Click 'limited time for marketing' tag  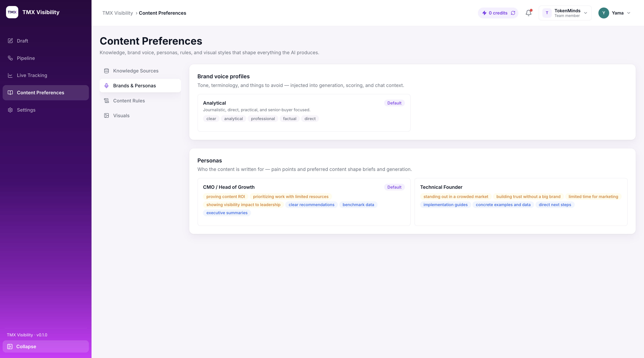coord(593,197)
